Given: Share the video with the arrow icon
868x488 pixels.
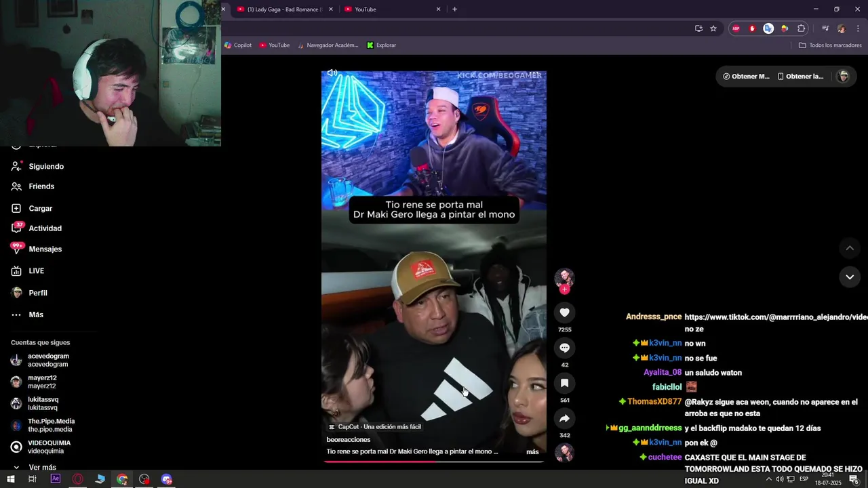Looking at the screenshot, I should pyautogui.click(x=564, y=418).
